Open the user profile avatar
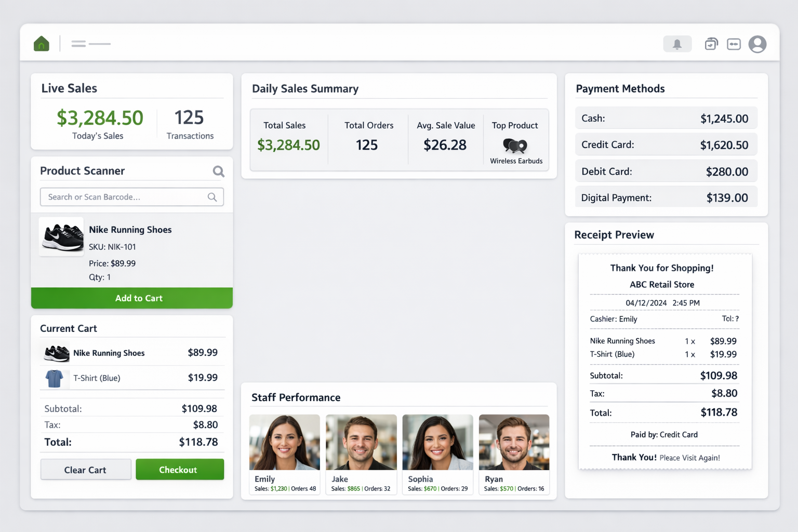The width and height of the screenshot is (798, 532). (757, 44)
